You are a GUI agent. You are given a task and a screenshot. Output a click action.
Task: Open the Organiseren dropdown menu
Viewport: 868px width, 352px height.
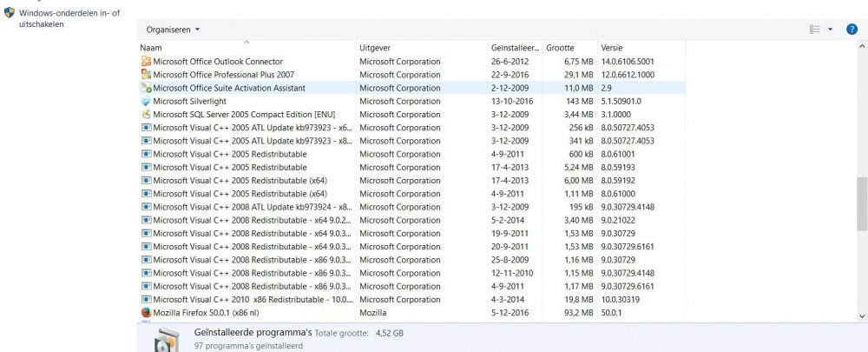[173, 30]
